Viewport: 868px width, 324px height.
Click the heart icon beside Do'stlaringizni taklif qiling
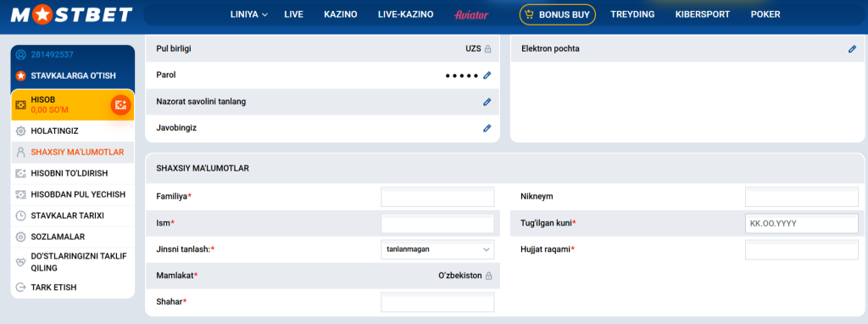21,262
